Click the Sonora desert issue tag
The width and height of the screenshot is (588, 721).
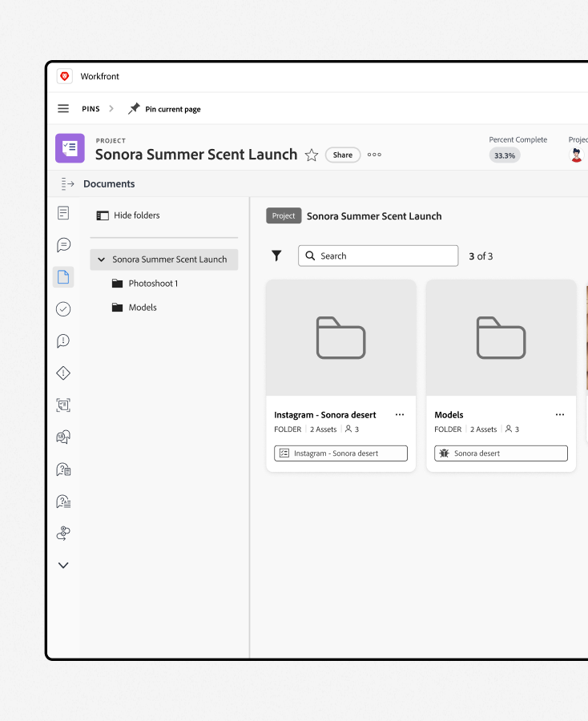[501, 453]
